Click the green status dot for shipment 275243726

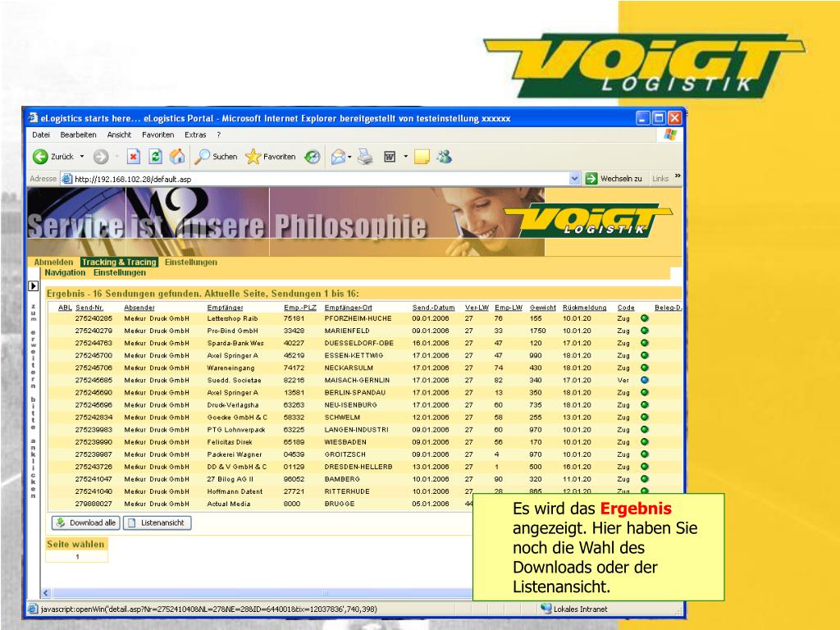(645, 467)
